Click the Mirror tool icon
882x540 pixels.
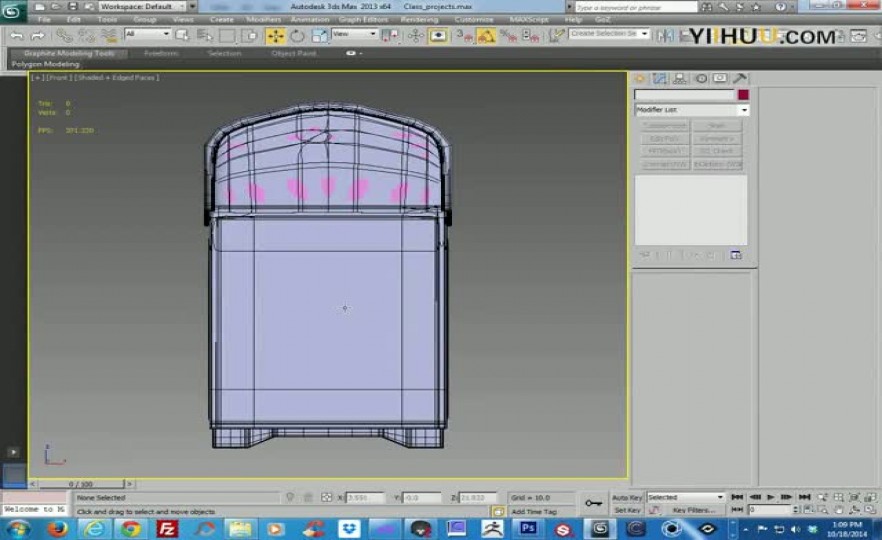point(665,36)
